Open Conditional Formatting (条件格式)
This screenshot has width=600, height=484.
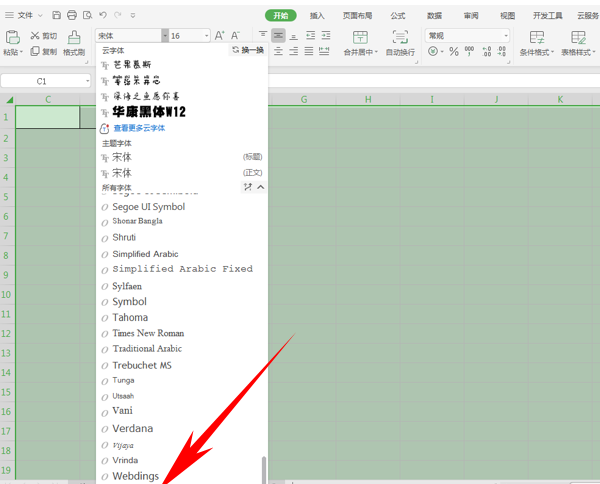[x=536, y=43]
